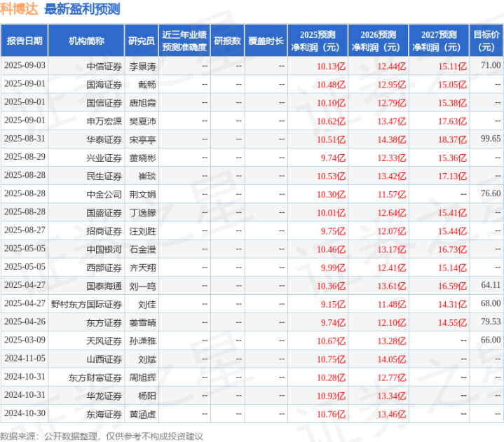This screenshot has width=504, height=442.
Task: Click the 17.63亿 forecast for 申万宏源
Action: pos(453,121)
